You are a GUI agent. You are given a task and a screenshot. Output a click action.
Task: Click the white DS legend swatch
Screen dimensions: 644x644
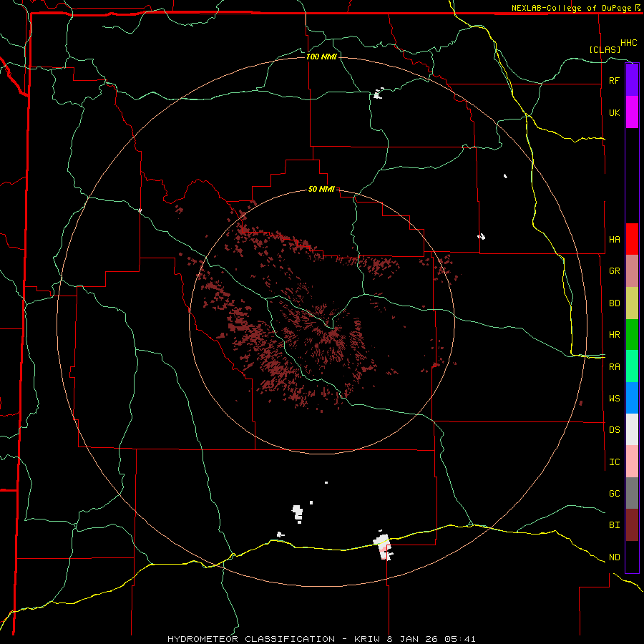632,429
